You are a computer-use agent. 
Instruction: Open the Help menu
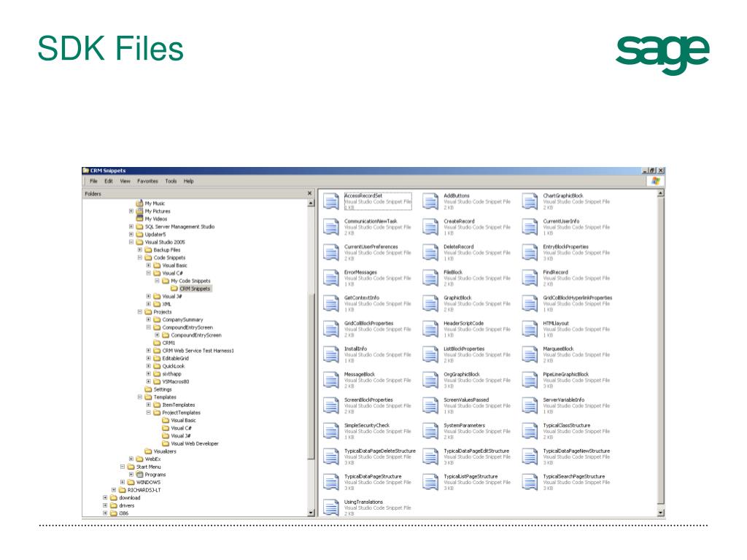pos(189,181)
